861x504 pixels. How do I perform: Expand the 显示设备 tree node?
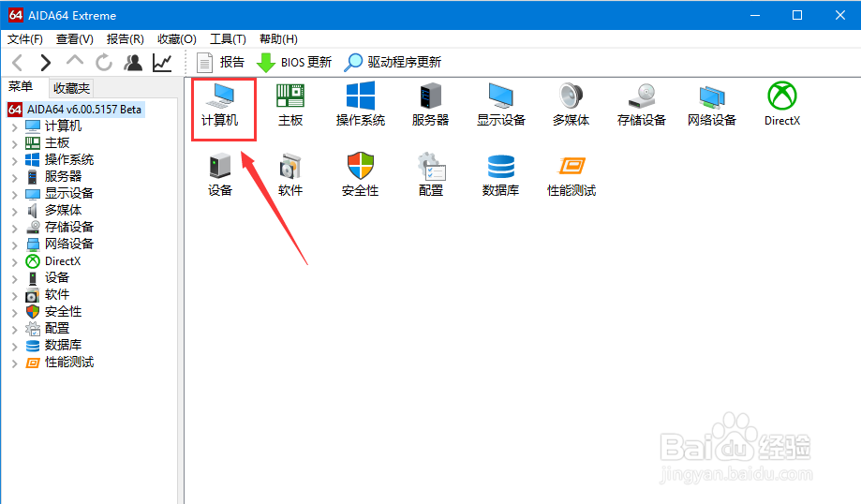click(14, 194)
